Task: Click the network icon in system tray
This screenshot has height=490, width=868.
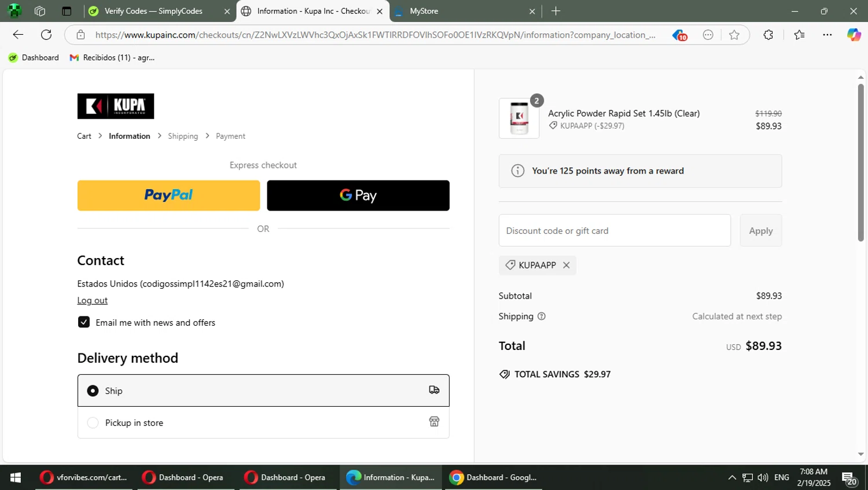Action: tap(748, 477)
